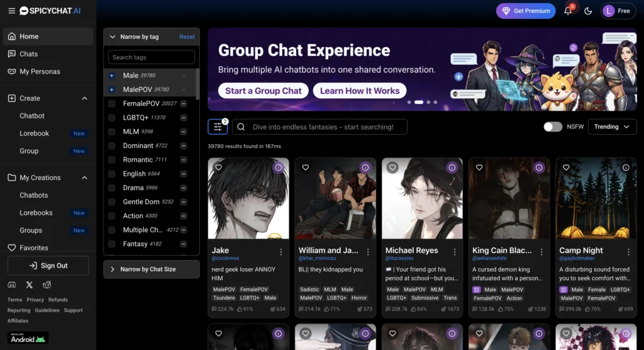Click the Search tags input field
This screenshot has width=644, height=350.
[x=151, y=57]
